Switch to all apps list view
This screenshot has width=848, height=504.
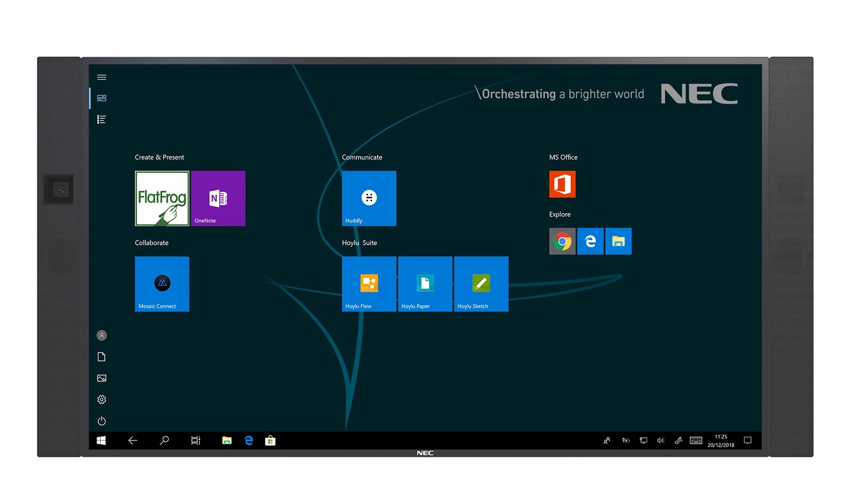pos(102,120)
